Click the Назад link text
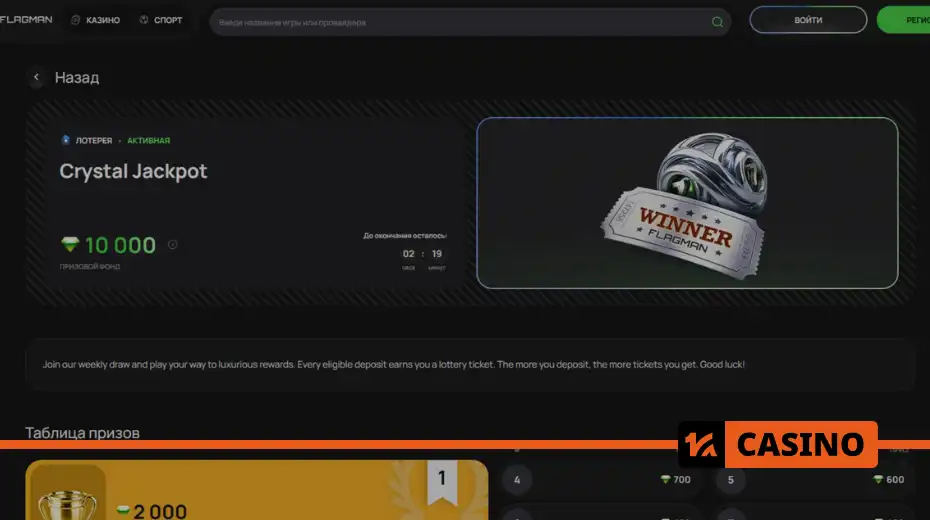The height and width of the screenshot is (520, 930). tap(77, 78)
